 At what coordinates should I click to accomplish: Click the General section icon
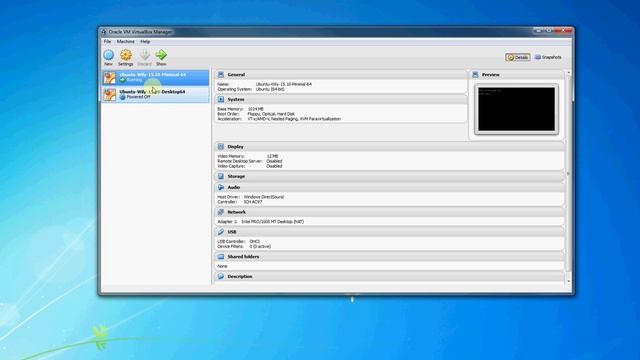click(221, 75)
